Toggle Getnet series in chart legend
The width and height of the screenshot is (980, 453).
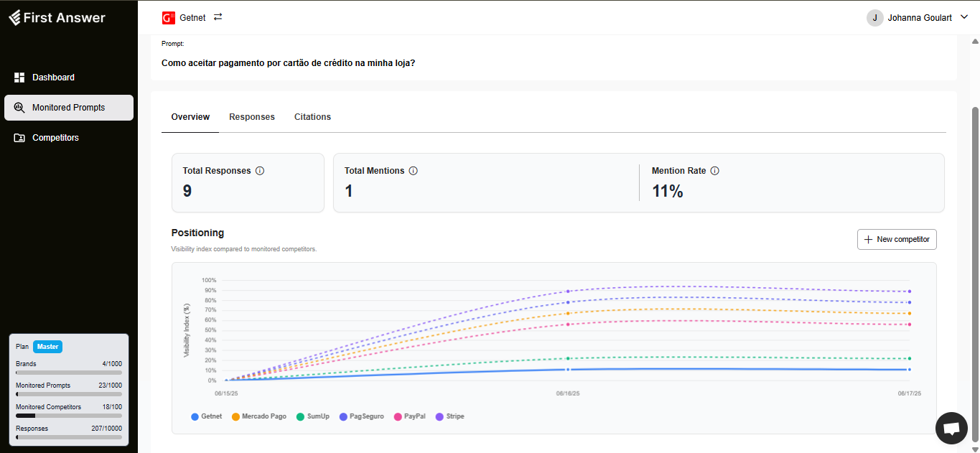point(207,416)
